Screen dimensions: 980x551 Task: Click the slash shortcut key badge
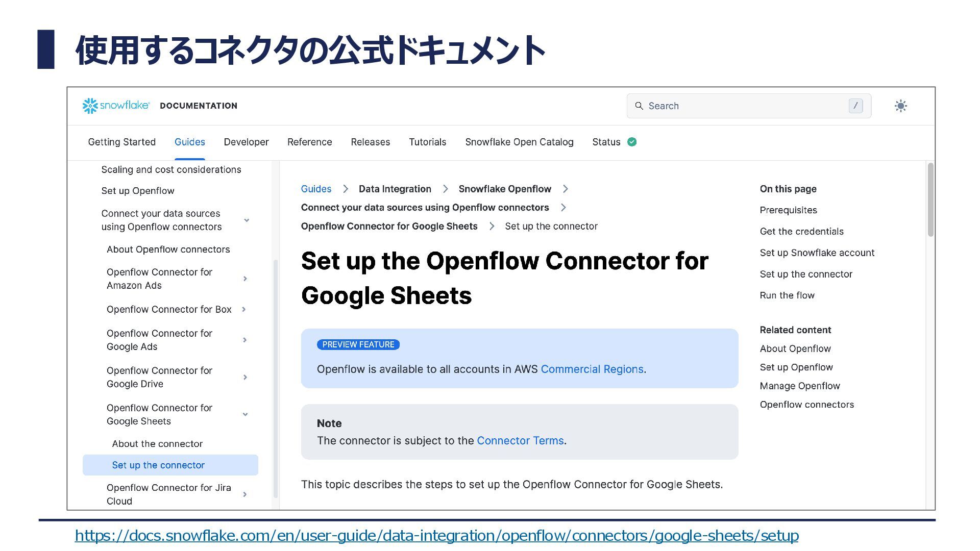point(855,106)
